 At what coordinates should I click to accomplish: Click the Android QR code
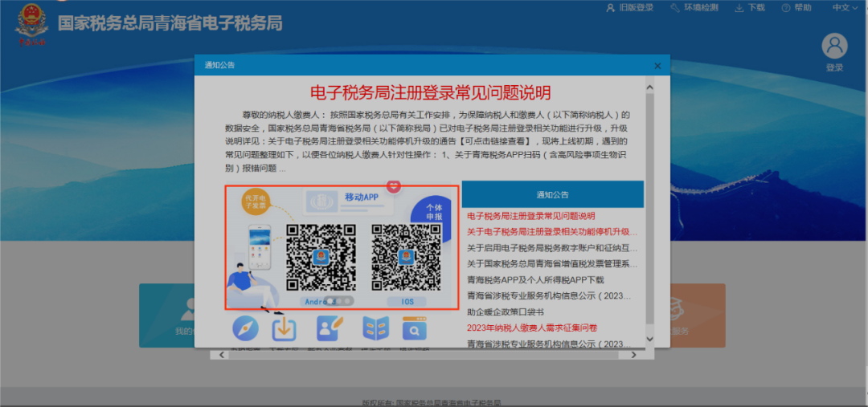[x=321, y=257]
